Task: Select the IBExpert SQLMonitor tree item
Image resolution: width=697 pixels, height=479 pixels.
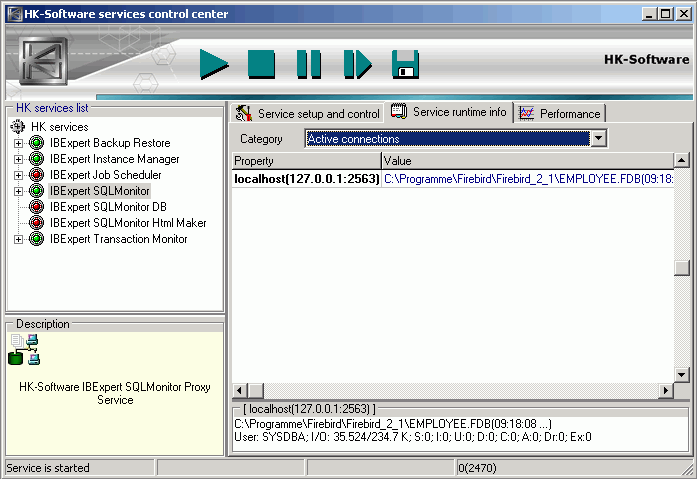Action: (x=100, y=191)
